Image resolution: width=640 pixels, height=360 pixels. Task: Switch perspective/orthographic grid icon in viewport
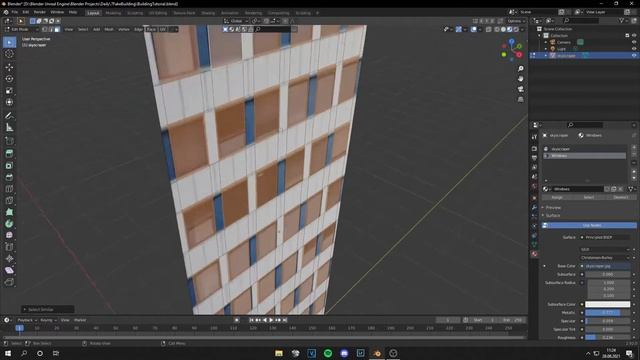[520, 100]
